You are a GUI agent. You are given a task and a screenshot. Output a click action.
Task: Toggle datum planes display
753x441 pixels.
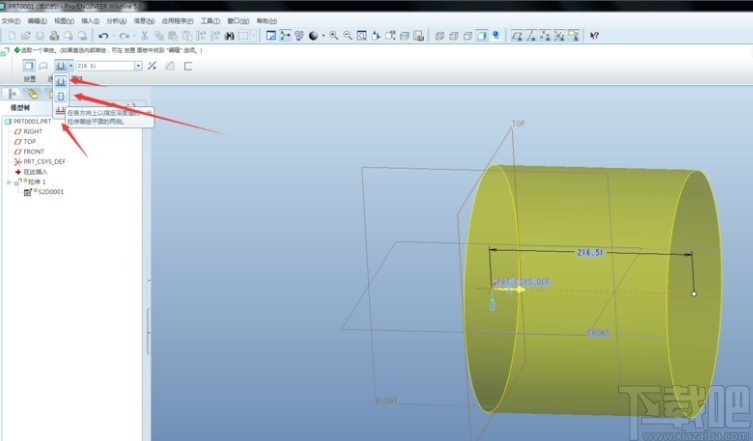(516, 36)
